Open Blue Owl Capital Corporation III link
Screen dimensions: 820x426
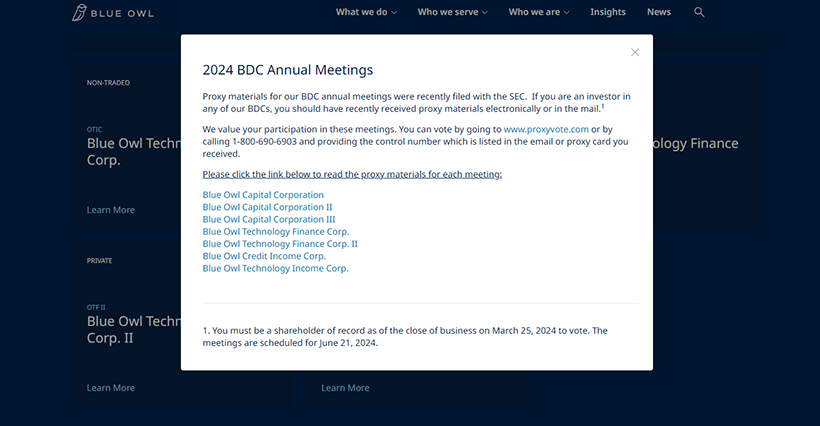click(269, 219)
